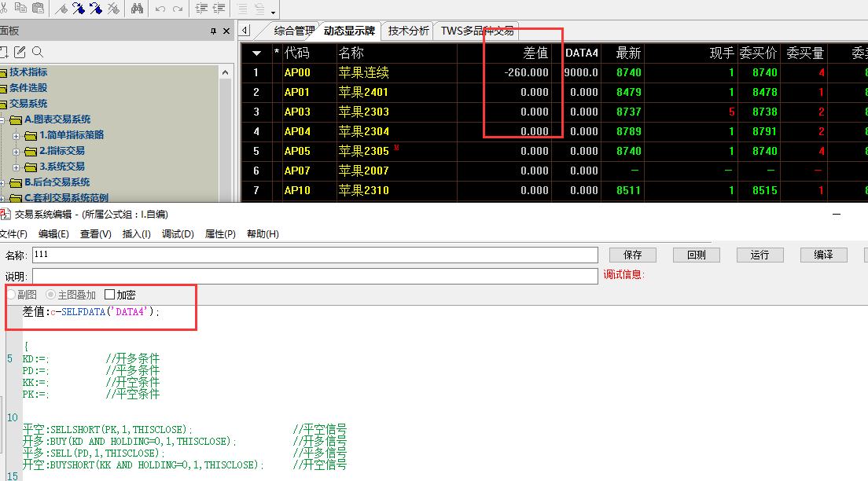
Task: Click the Undo arrow icon
Action: pos(160,9)
